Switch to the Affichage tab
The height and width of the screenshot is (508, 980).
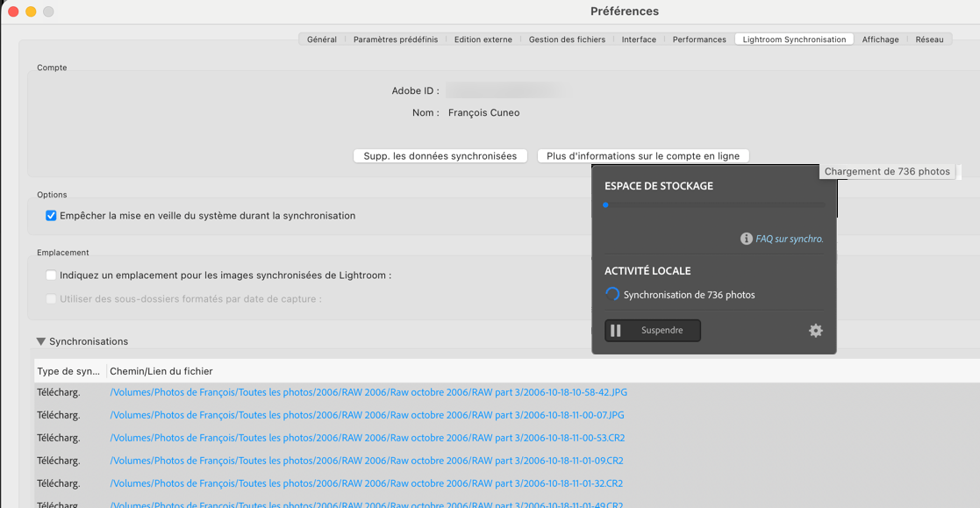pyautogui.click(x=880, y=39)
